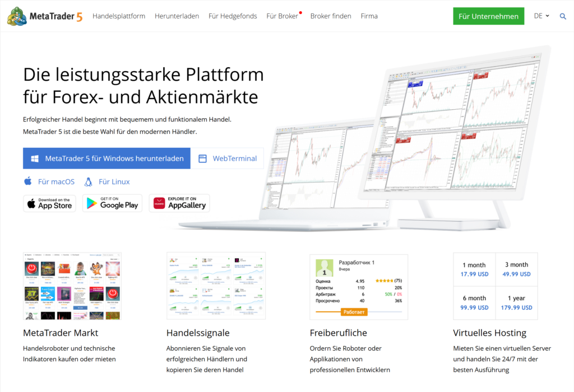
Task: Click the Windows logo icon on download button
Action: pyautogui.click(x=35, y=158)
